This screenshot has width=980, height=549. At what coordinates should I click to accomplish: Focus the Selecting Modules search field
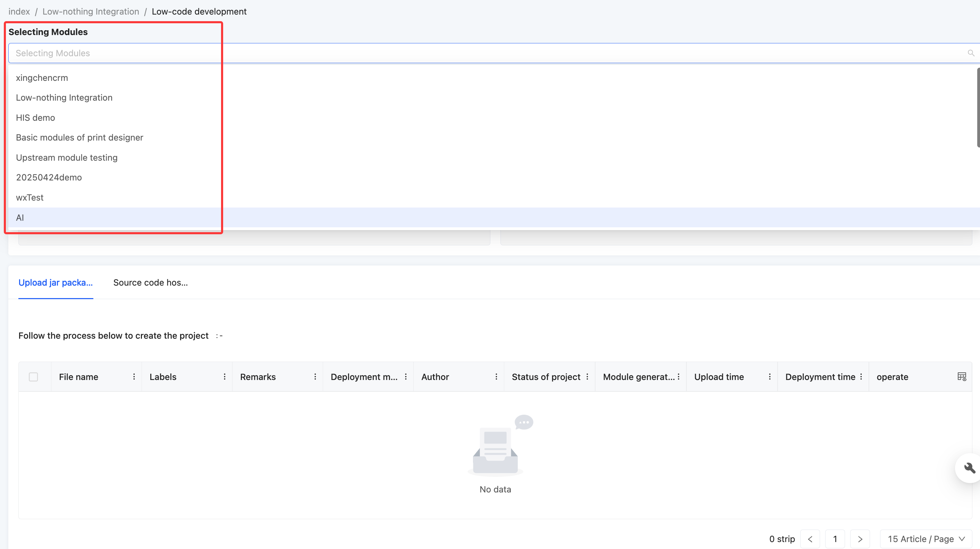point(487,53)
